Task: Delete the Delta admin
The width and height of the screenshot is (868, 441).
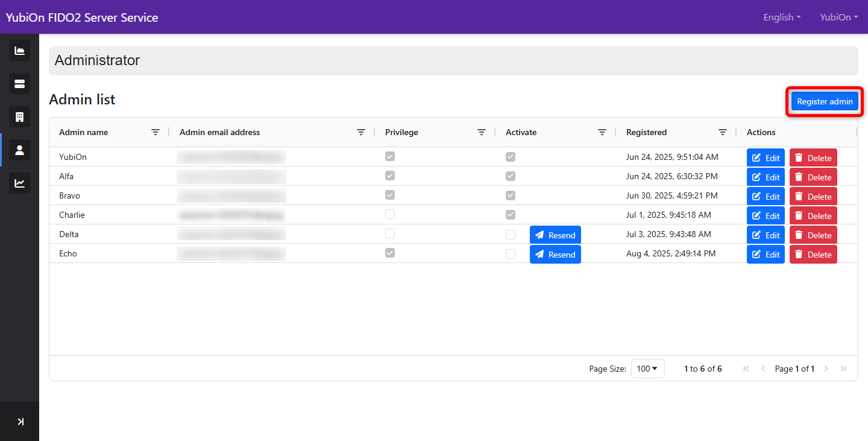Action: pyautogui.click(x=813, y=235)
